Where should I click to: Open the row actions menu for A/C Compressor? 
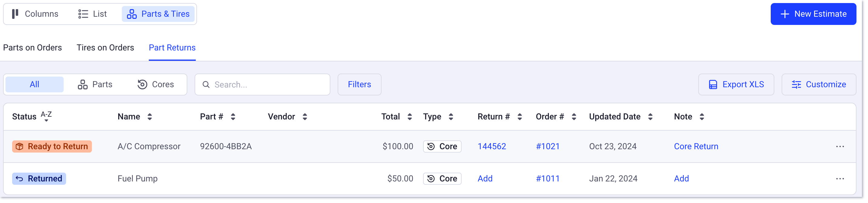[x=840, y=146]
